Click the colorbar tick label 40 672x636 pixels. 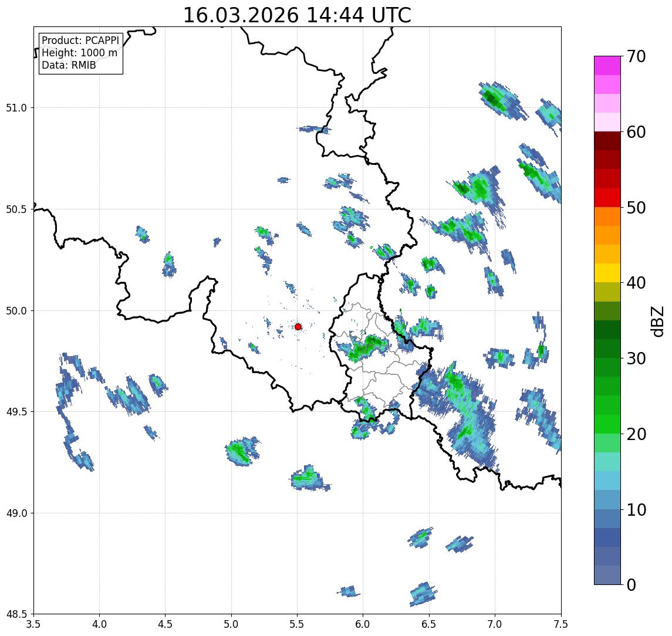click(x=636, y=283)
